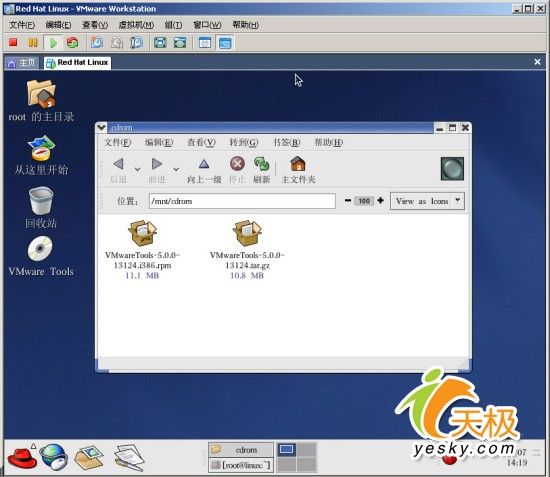550x477 pixels.
Task: Open 文件(F) menu in cdrom window
Action: [118, 142]
